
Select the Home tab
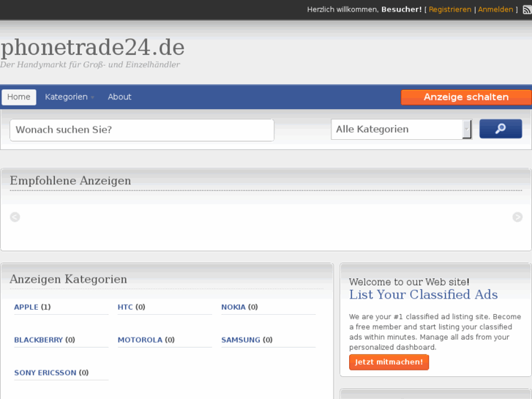pyautogui.click(x=19, y=97)
